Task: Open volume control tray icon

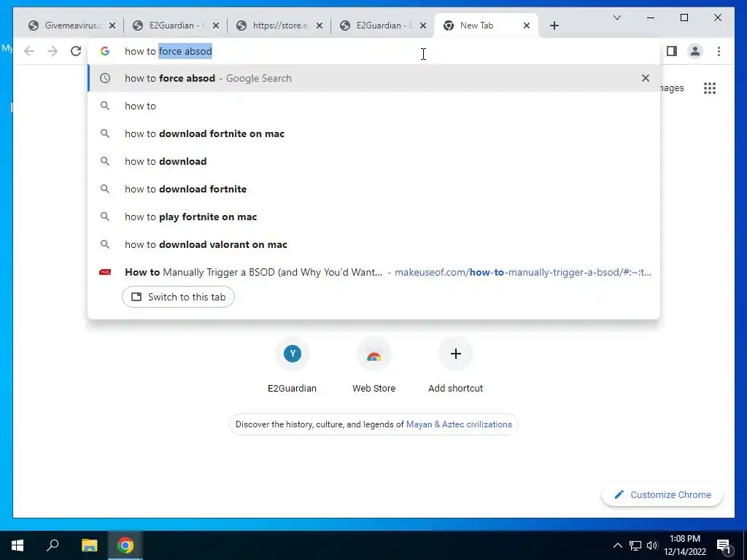Action: pyautogui.click(x=652, y=545)
